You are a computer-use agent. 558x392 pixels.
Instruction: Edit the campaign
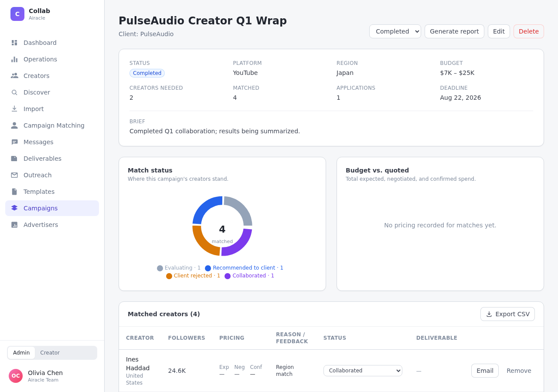tap(499, 31)
